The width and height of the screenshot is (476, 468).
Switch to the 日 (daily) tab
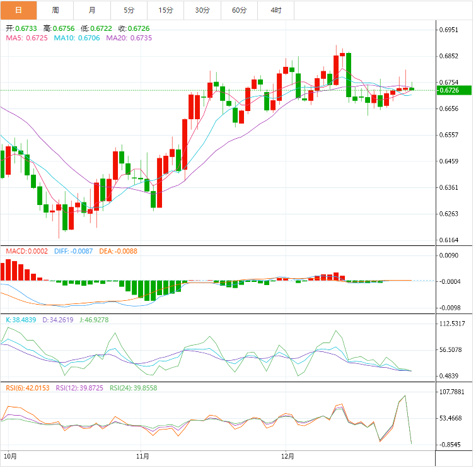[18, 10]
